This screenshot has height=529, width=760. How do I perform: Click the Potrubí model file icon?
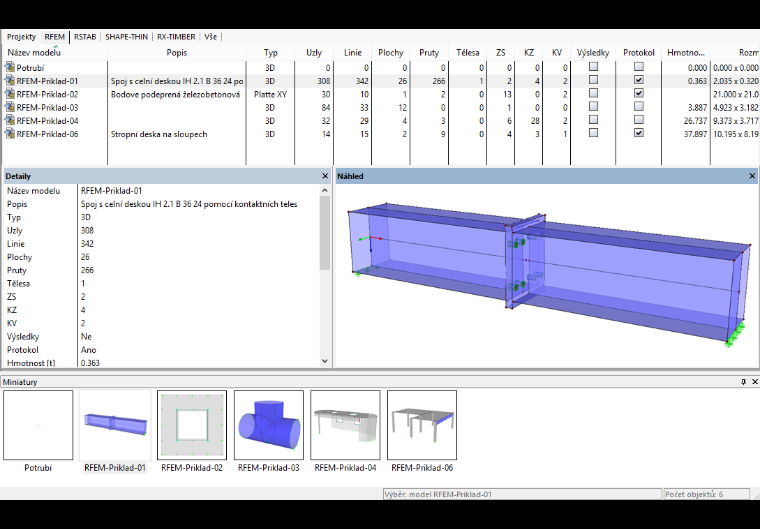point(10,68)
